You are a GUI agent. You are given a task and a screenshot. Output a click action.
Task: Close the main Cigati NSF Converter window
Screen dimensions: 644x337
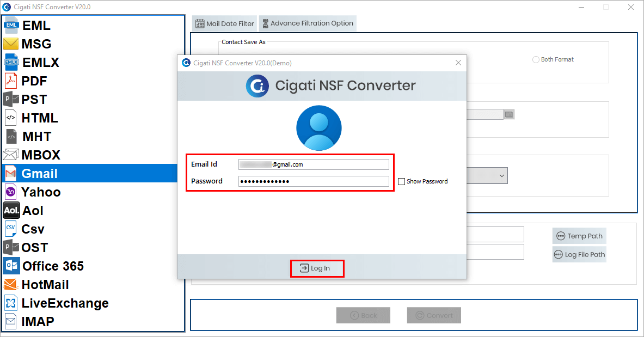pyautogui.click(x=631, y=7)
